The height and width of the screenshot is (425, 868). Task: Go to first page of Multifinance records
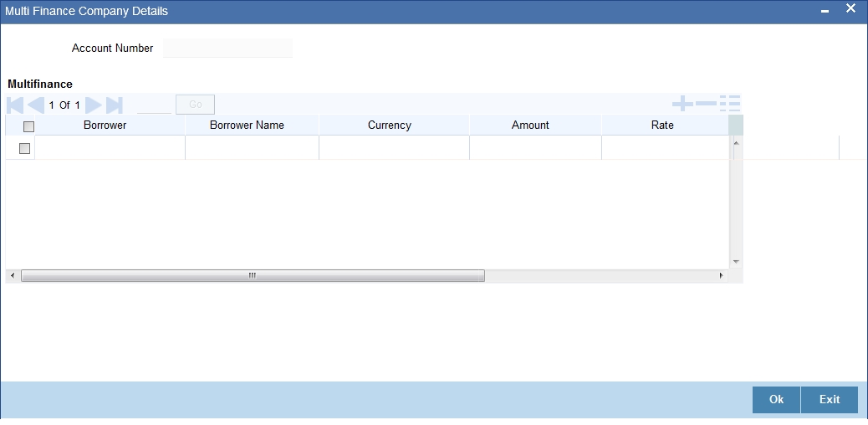[x=16, y=105]
